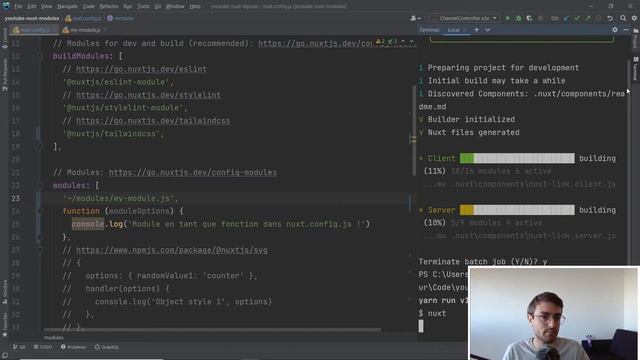Add a new terminal session tab
Screen dimensions: 640x360
pos(476,30)
